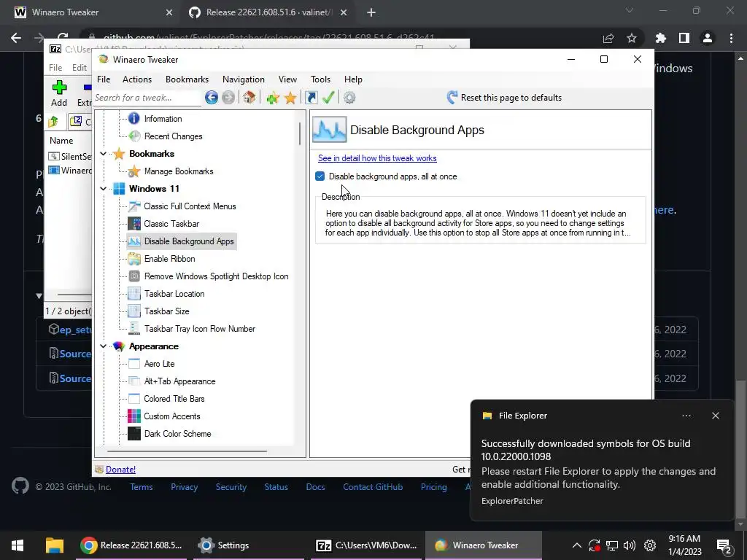Viewport: 747px width, 560px height.
Task: Select Dark Color Scheme item
Action: [177, 434]
